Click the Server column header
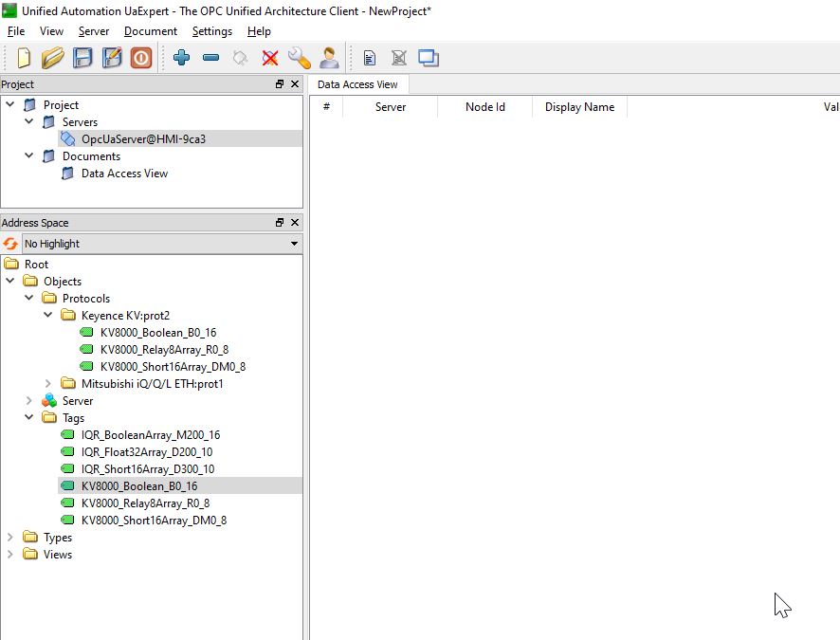Screen dimensions: 840x640 (390, 107)
